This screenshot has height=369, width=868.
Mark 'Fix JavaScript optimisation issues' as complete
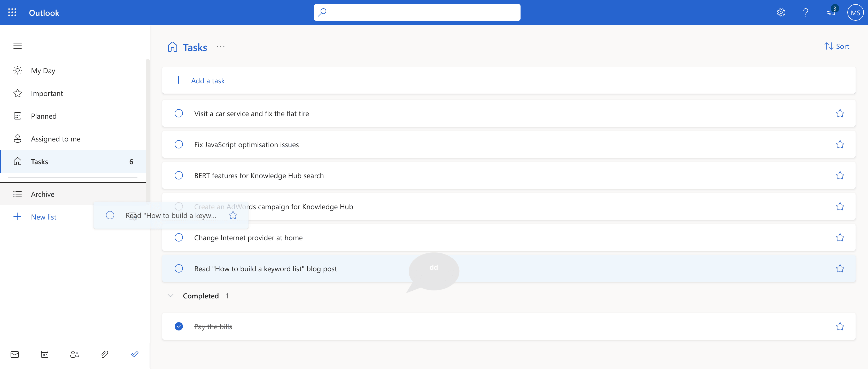pos(179,144)
